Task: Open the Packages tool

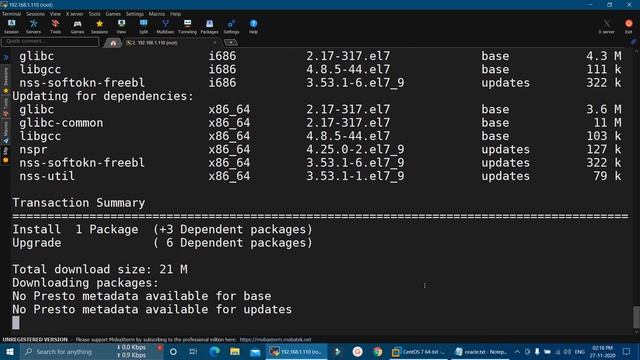Action: tap(209, 26)
